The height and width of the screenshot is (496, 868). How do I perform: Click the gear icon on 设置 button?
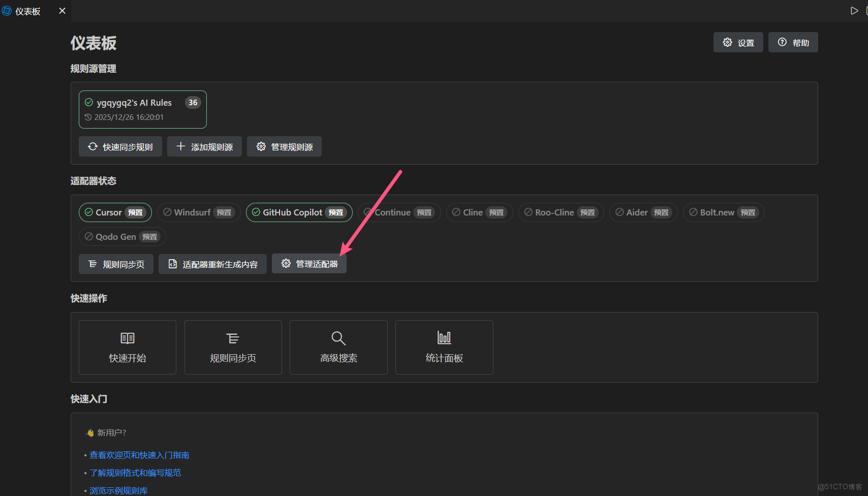coord(728,42)
